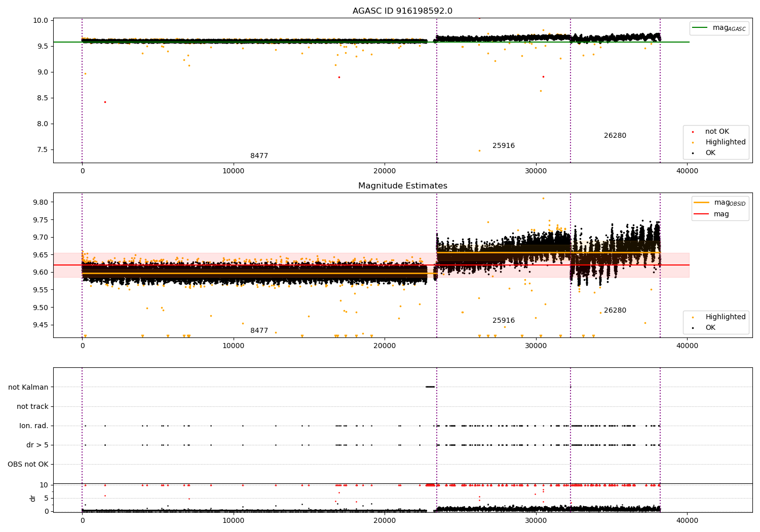Image resolution: width=760 pixels, height=532 pixels.
Task: Click the 8.0 y-tick on top plot
Action: tap(44, 124)
